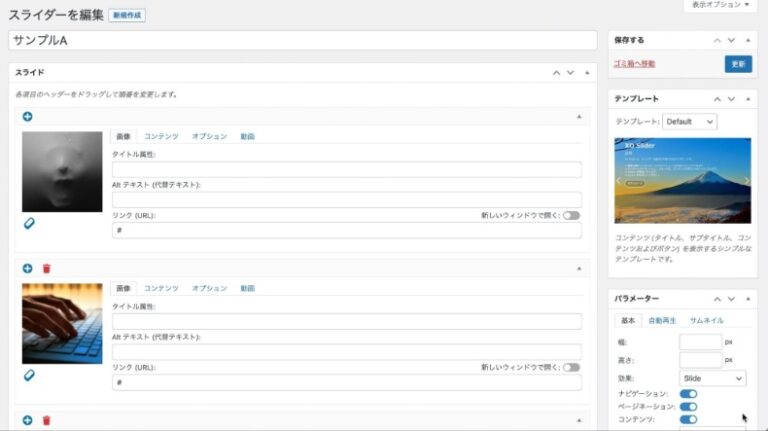The image size is (768, 431).
Task: Delete the third slide with its trash icon
Action: (x=46, y=421)
